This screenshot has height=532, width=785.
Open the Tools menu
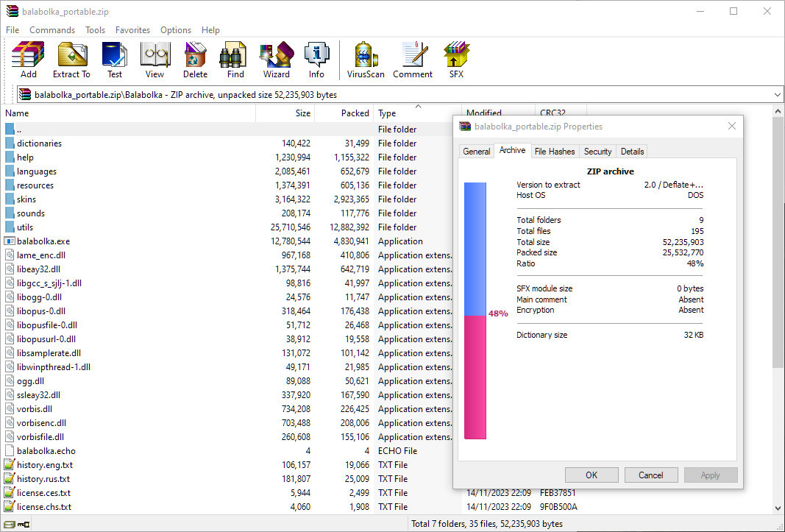[95, 30]
